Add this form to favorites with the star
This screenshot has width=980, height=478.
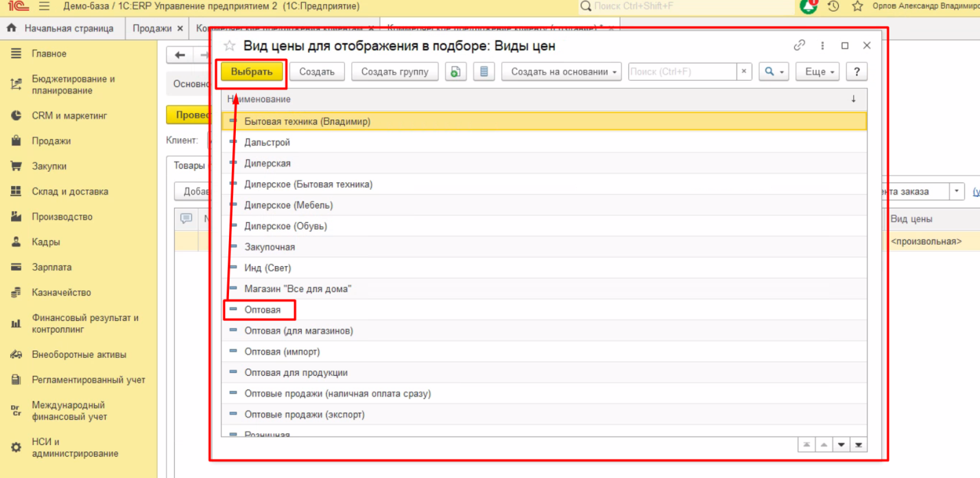(230, 46)
